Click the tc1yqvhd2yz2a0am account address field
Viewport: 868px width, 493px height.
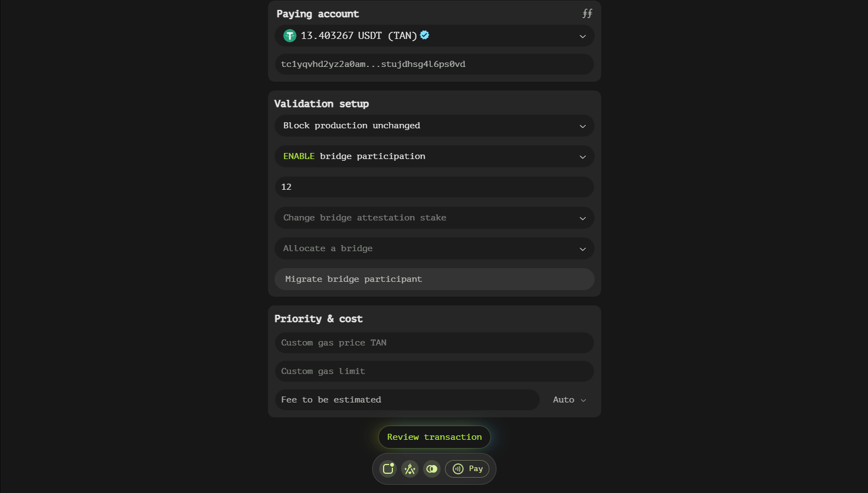tap(434, 64)
